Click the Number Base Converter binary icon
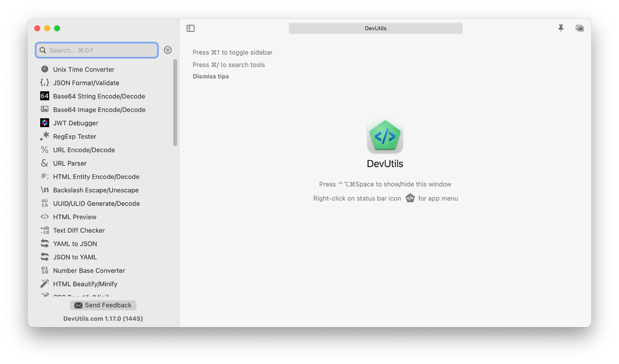 pos(44,270)
